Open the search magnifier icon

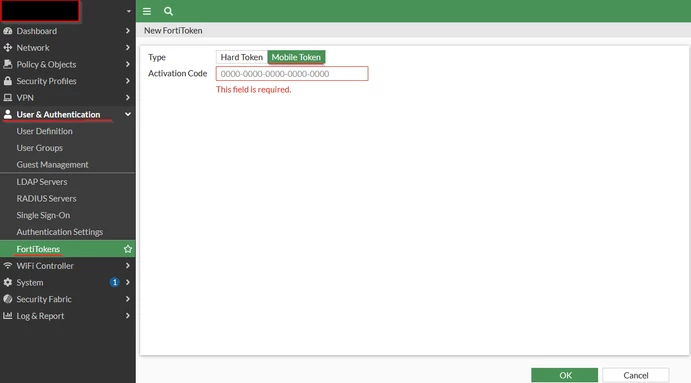168,11
